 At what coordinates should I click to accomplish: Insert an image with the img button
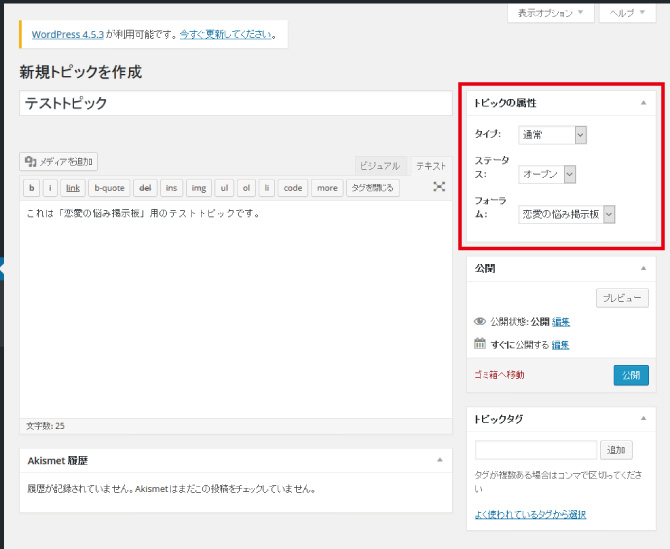[199, 188]
